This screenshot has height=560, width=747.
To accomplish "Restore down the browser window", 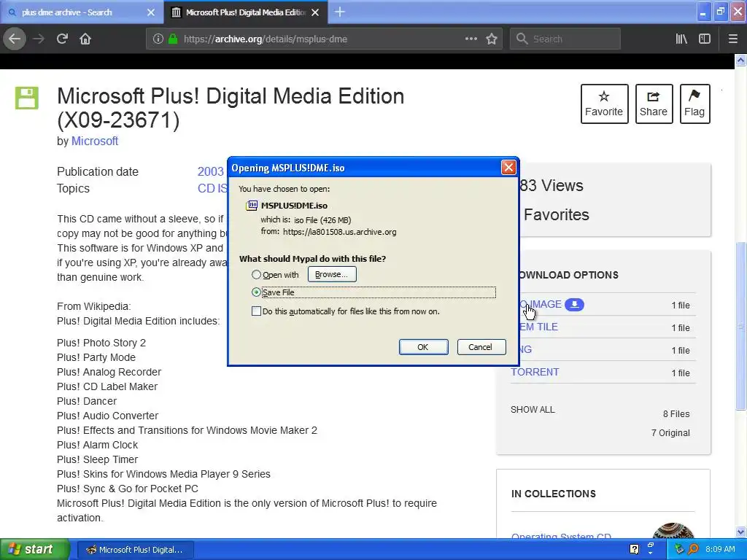I will point(720,12).
